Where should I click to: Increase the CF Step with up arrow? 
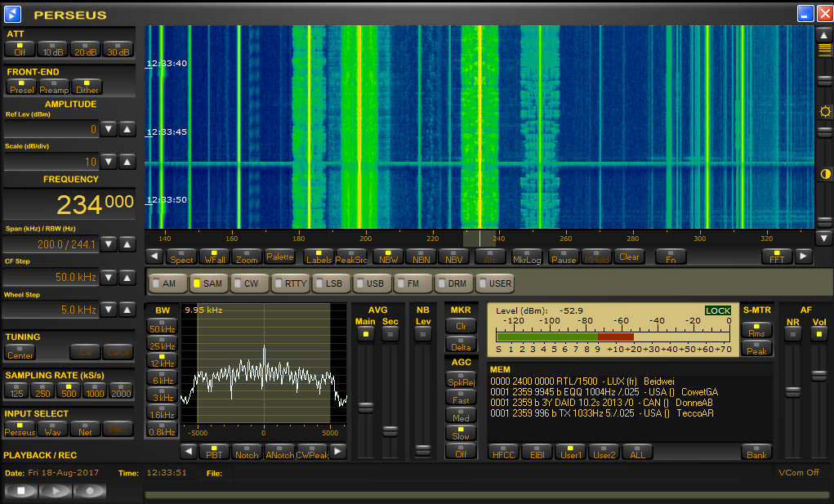(127, 277)
